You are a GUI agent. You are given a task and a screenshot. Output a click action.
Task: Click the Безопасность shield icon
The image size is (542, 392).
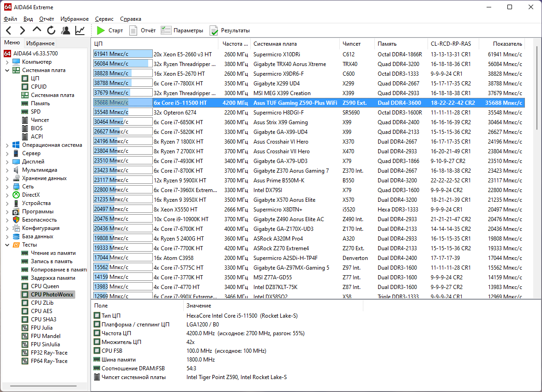[x=16, y=219]
